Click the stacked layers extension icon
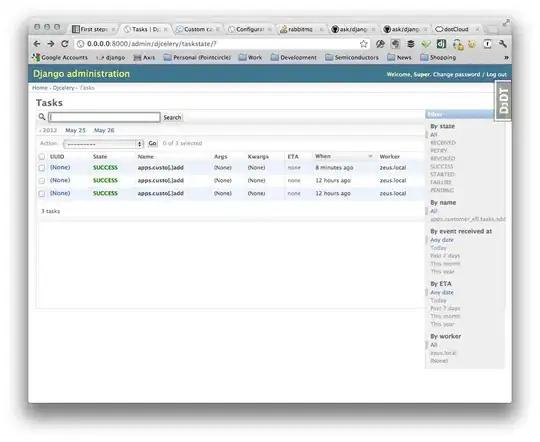The height and width of the screenshot is (442, 540). tap(411, 44)
